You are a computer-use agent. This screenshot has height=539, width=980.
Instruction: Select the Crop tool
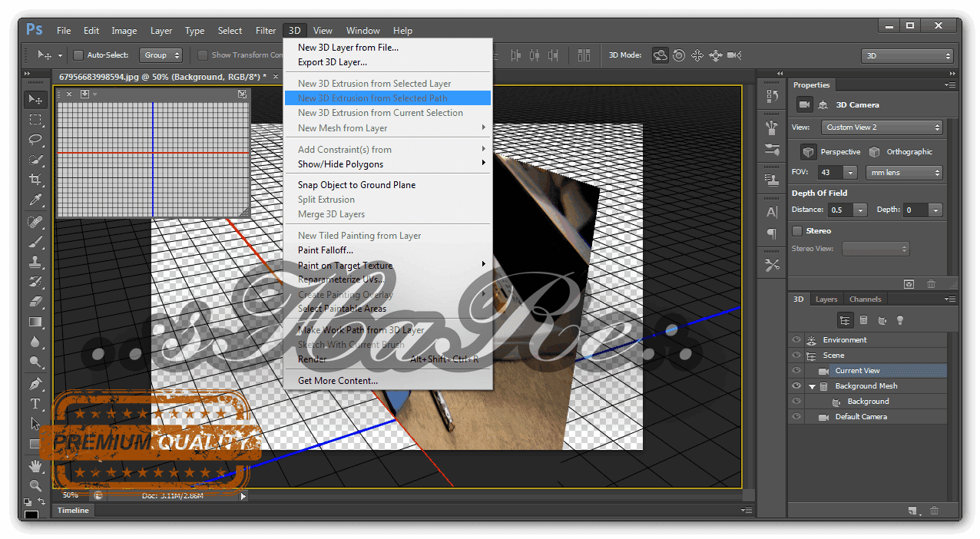tap(35, 180)
